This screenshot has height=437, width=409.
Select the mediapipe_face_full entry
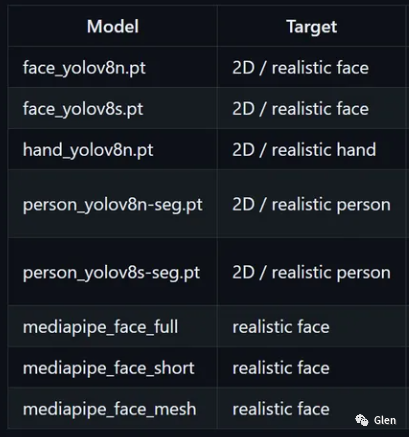(100, 327)
